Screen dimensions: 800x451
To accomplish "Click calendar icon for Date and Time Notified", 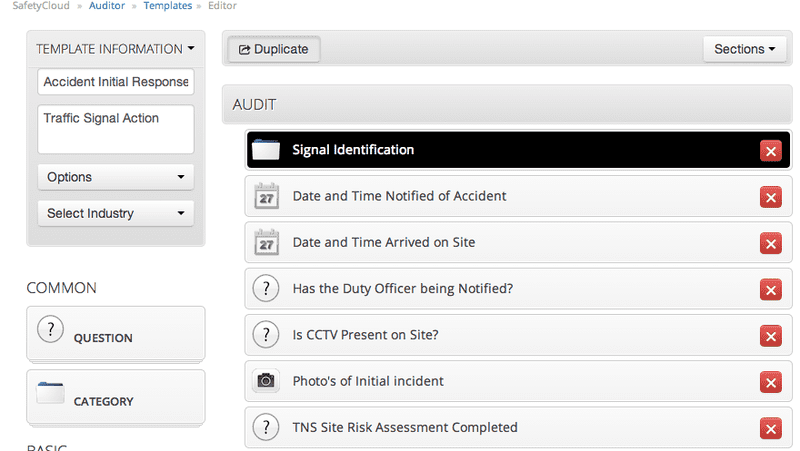I will click(x=266, y=196).
